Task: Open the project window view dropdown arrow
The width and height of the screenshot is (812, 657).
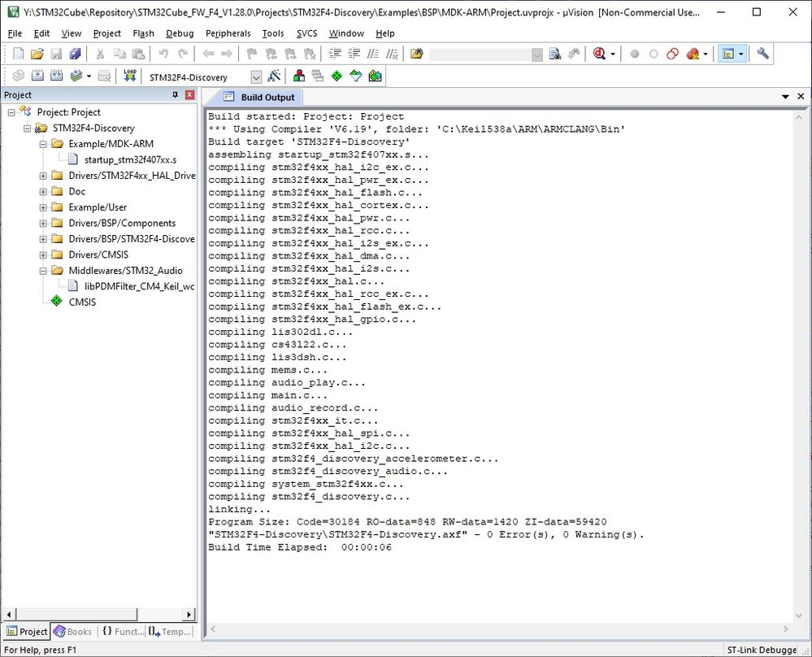Action: [x=741, y=54]
